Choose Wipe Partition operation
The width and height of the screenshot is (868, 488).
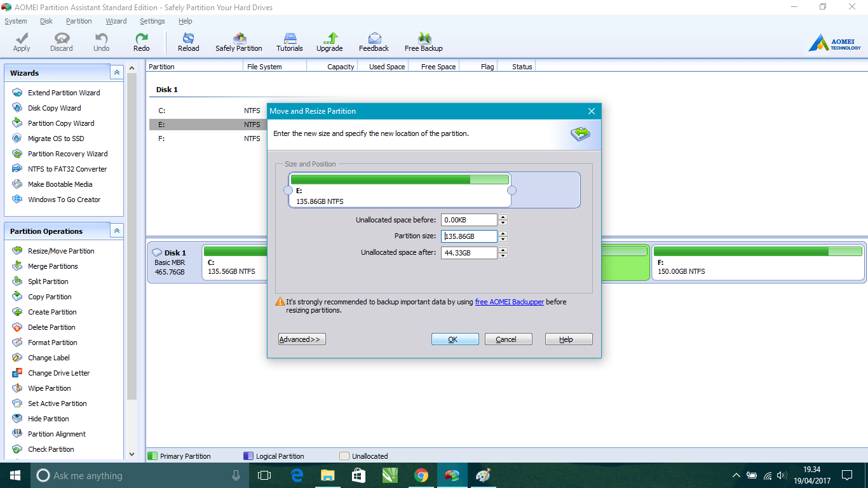coord(50,388)
